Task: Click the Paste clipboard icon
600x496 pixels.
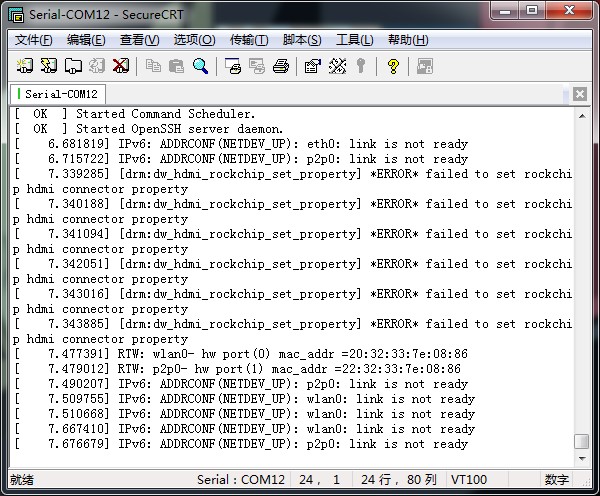Action: pyautogui.click(x=176, y=66)
